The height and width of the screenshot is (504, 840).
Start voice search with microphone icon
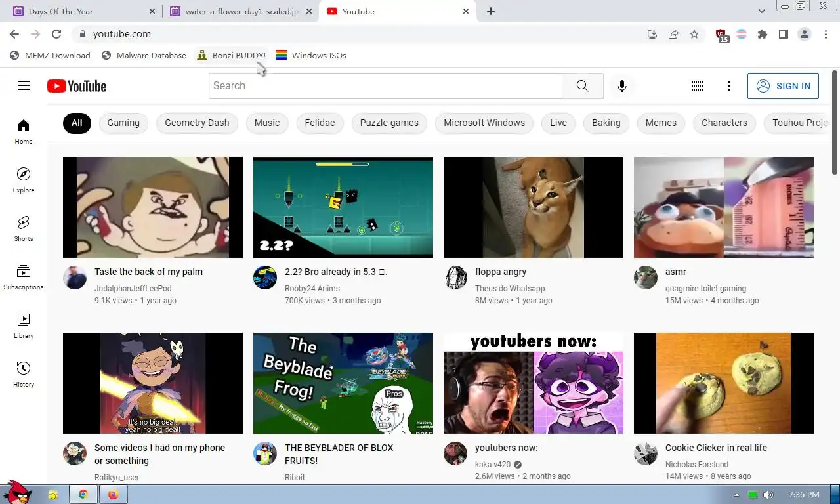(x=622, y=86)
